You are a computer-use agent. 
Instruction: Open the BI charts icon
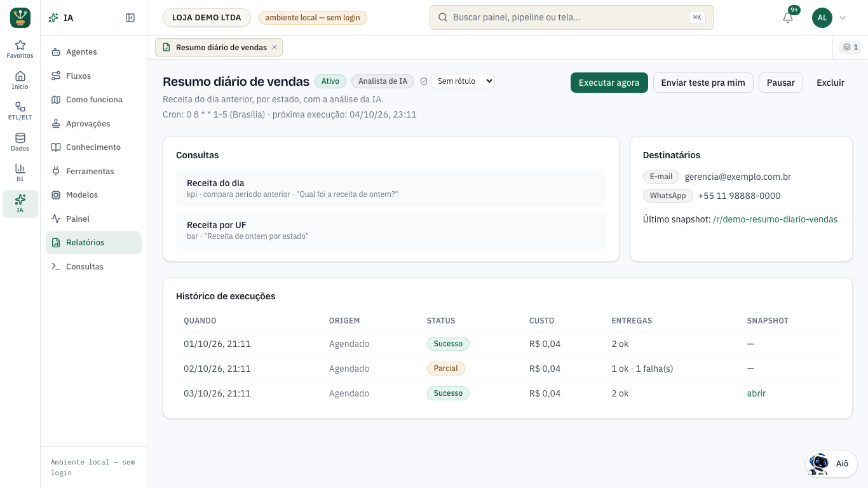click(x=20, y=172)
